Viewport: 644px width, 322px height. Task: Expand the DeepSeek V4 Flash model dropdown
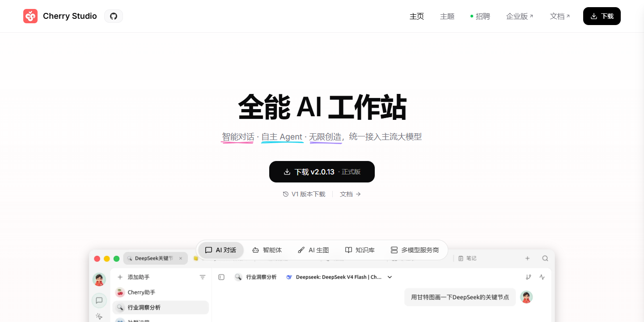[x=390, y=277]
